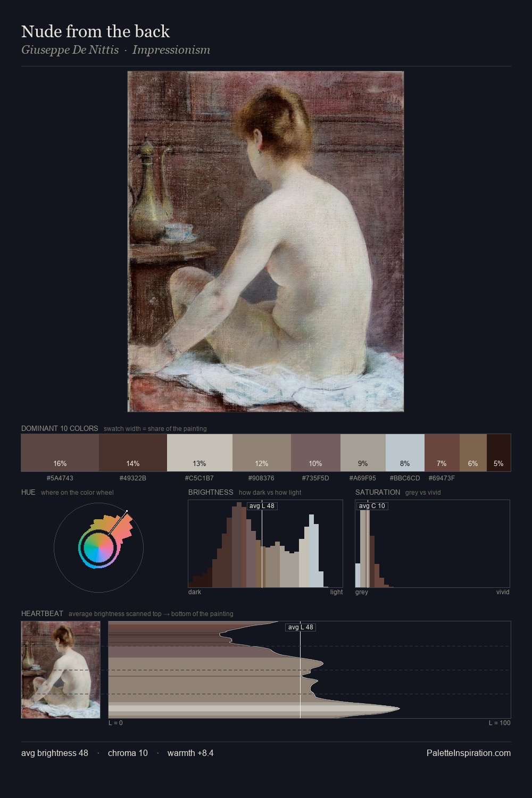
Task: Select the 13% swatch #C5C1B7
Action: click(x=199, y=453)
